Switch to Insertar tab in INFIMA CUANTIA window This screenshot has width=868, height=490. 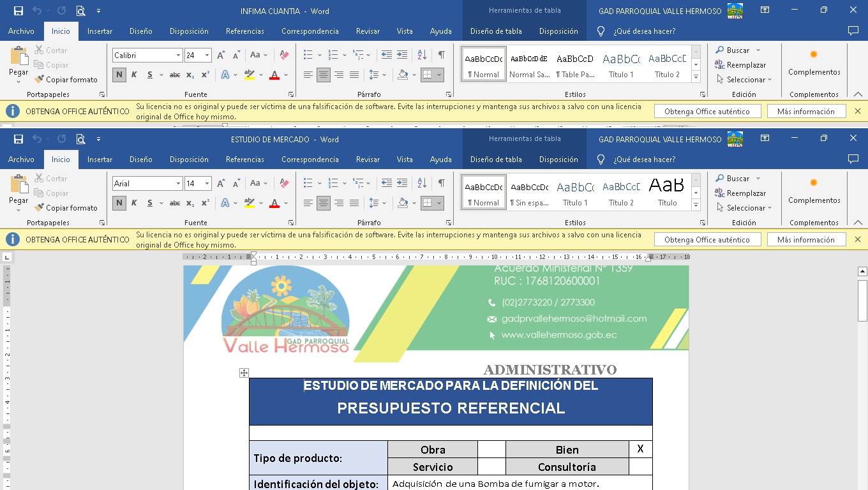tap(100, 31)
